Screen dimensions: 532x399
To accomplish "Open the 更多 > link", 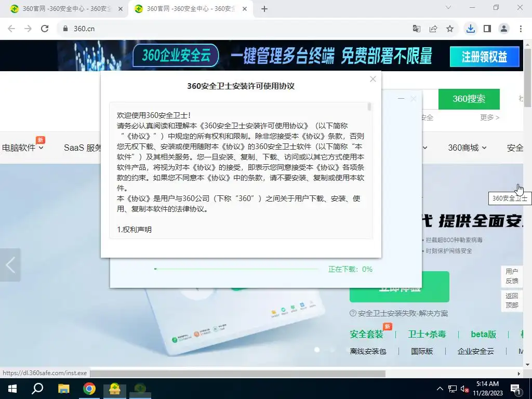I will [x=489, y=117].
